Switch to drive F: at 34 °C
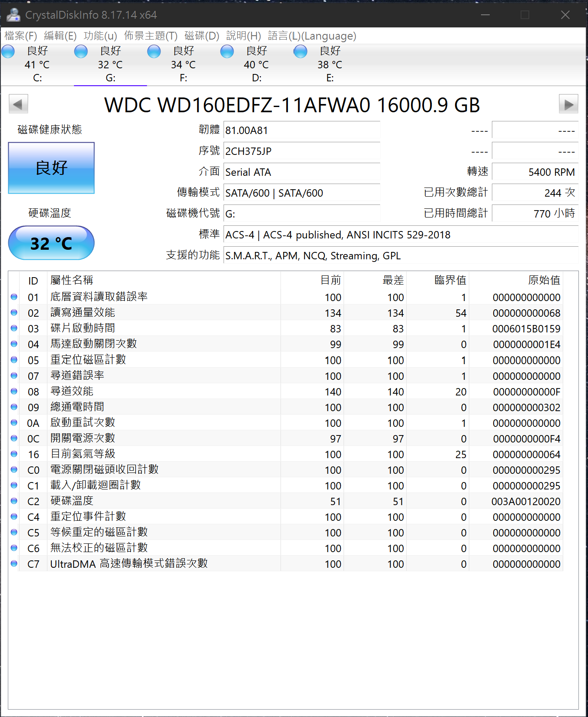 pyautogui.click(x=184, y=64)
